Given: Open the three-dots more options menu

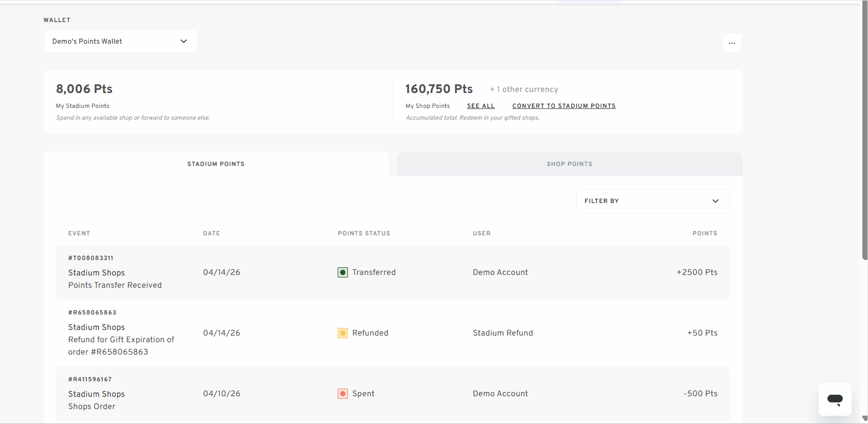Looking at the screenshot, I should [x=732, y=43].
